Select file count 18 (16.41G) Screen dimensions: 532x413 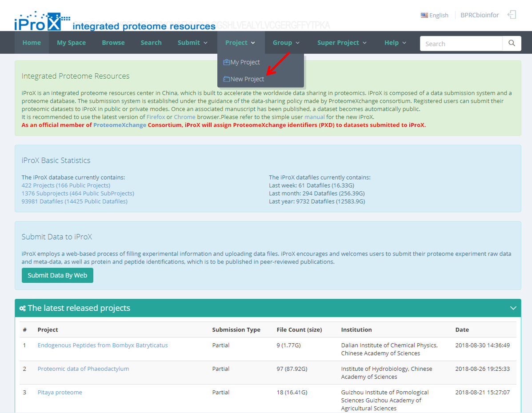click(x=292, y=392)
